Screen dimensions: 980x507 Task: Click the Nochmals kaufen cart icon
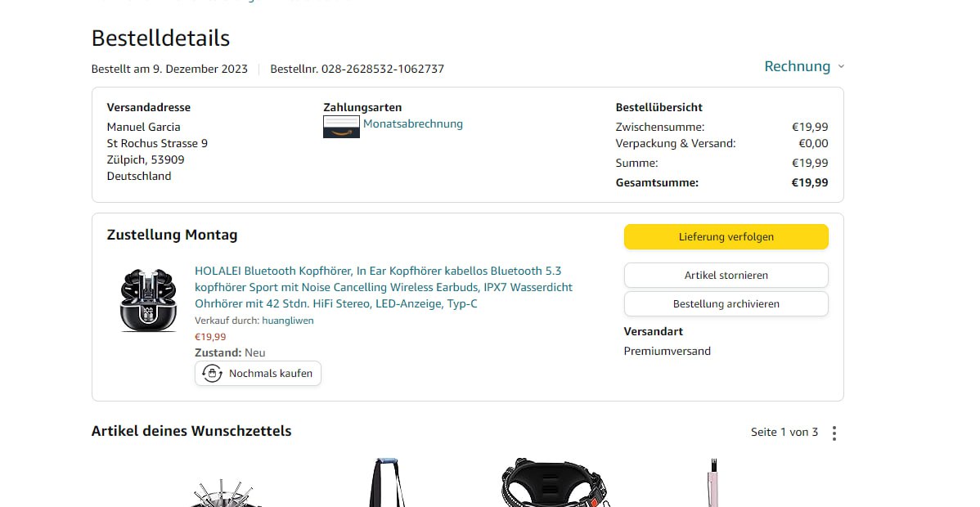[x=213, y=373]
